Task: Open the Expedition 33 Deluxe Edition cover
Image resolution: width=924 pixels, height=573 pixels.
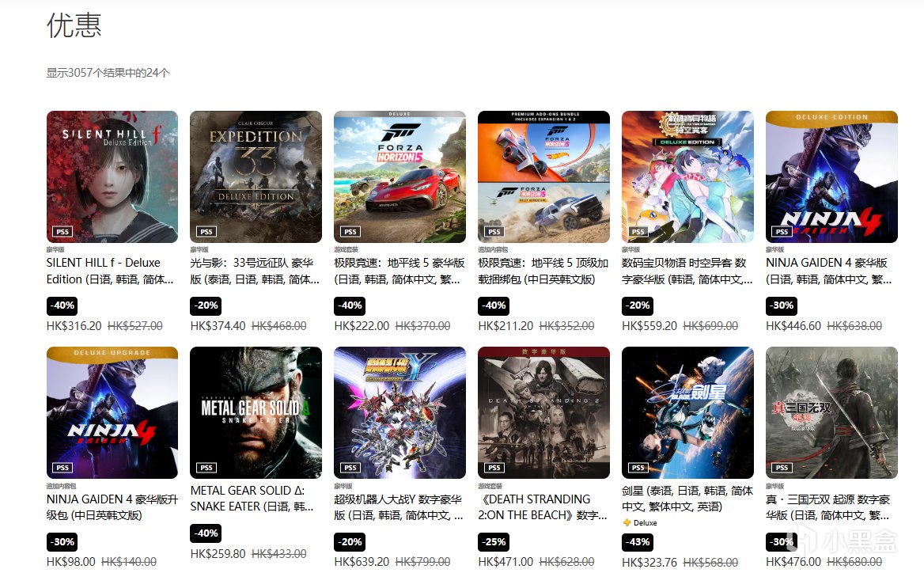Action: (x=256, y=176)
